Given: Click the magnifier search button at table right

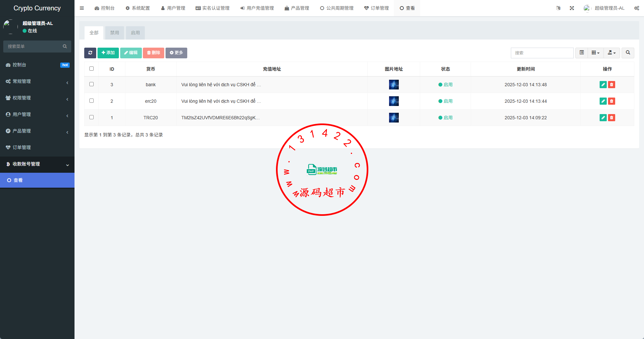Looking at the screenshot, I should 628,53.
